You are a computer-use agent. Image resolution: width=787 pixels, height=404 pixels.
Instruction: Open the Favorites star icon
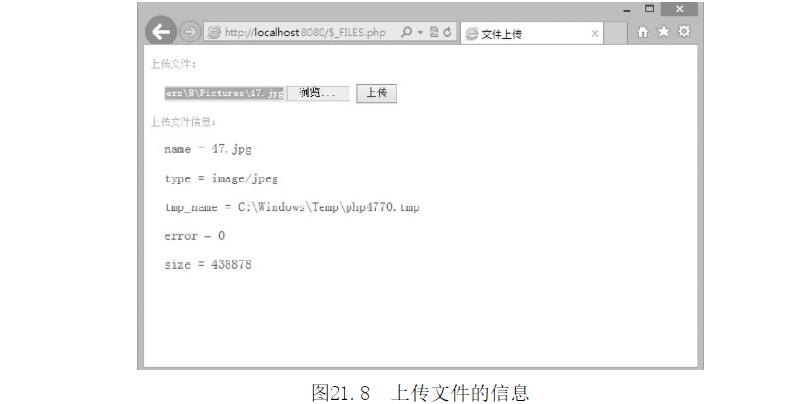[664, 32]
